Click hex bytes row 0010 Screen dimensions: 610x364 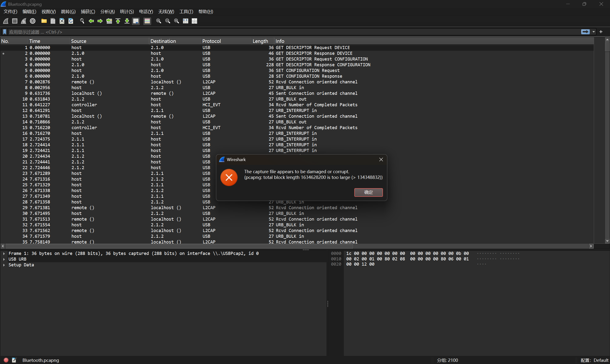tap(407, 259)
